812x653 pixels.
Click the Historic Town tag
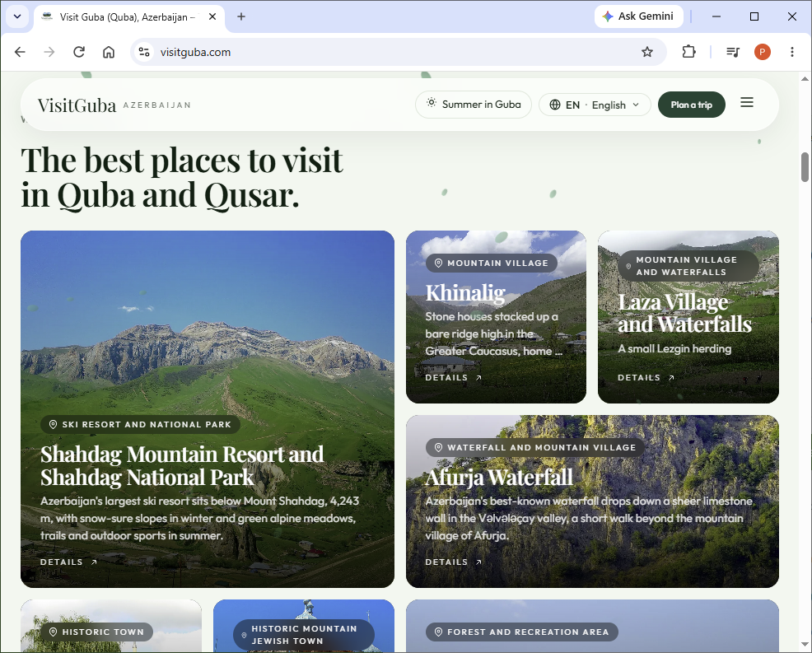pos(97,632)
